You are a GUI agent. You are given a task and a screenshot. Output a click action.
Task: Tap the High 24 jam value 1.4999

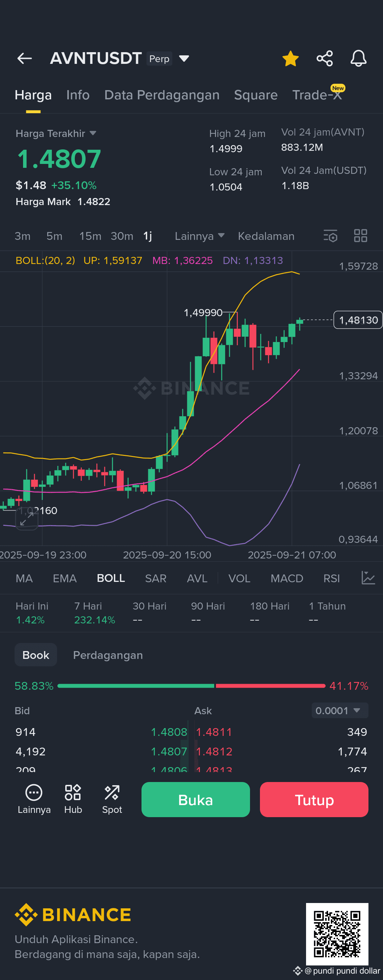coord(226,149)
